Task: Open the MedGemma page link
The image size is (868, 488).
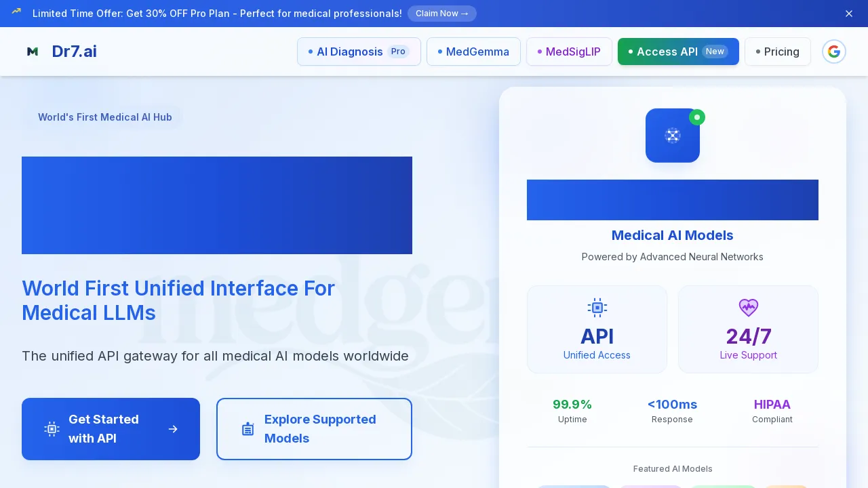Action: 473,52
